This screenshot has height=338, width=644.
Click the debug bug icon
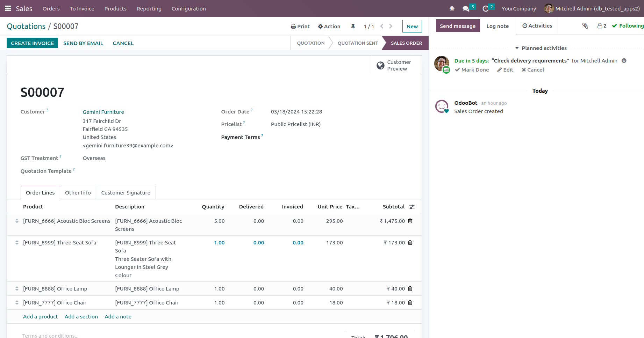[452, 8]
